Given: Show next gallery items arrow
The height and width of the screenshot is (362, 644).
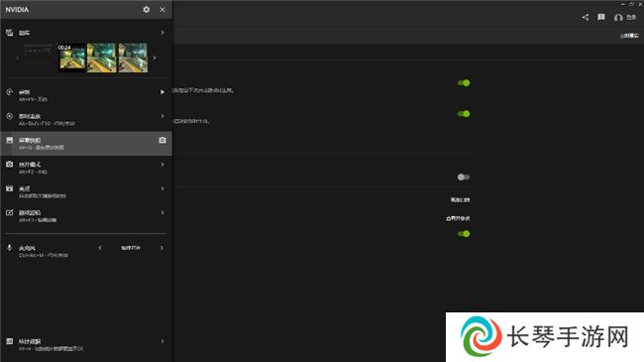Looking at the screenshot, I should tap(155, 58).
